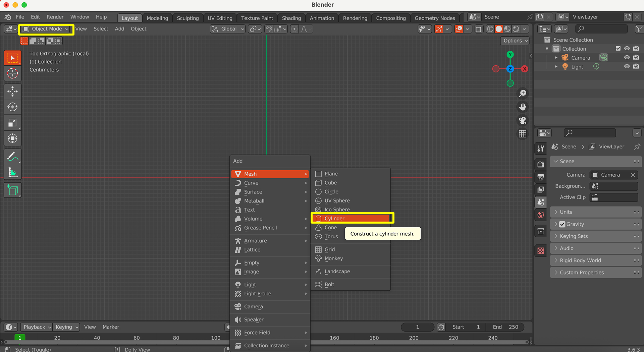Open the Render properties tab
Image resolution: width=644 pixels, height=352 pixels.
(x=541, y=164)
